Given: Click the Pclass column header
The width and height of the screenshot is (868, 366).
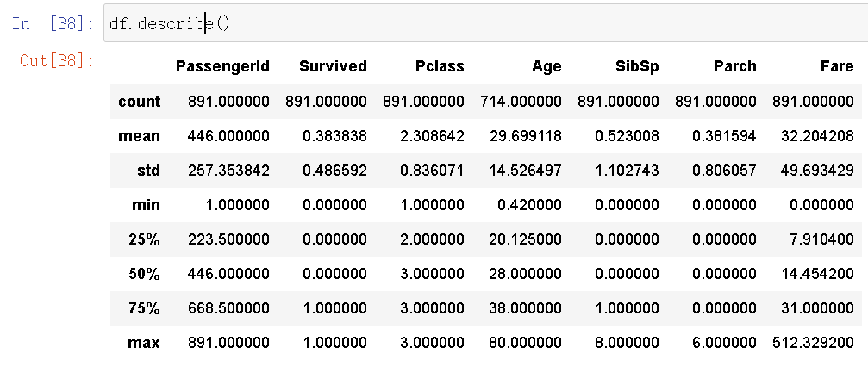Looking at the screenshot, I should (440, 66).
